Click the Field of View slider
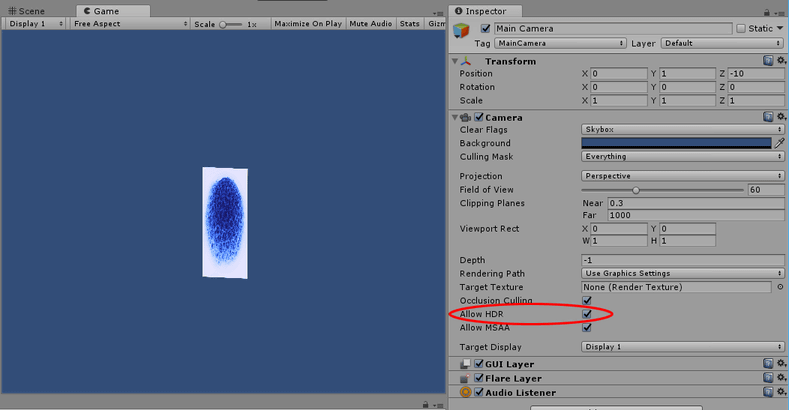The height and width of the screenshot is (410, 789). click(x=662, y=190)
